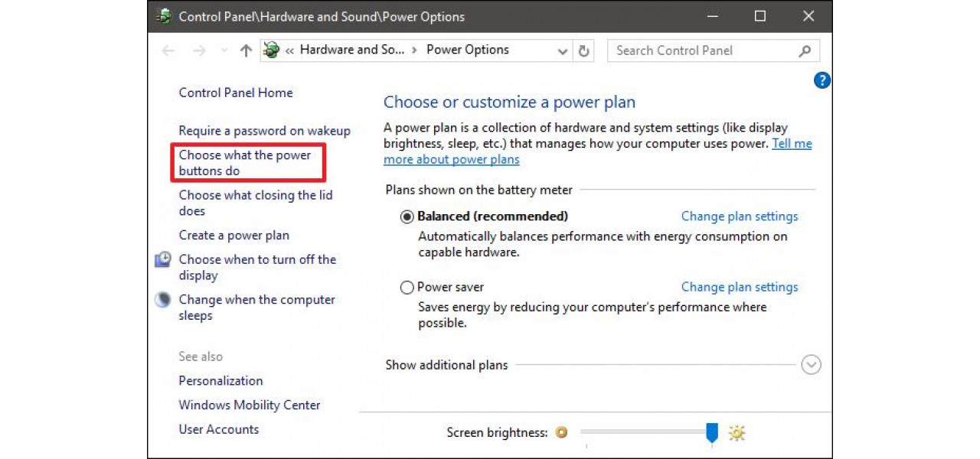The height and width of the screenshot is (459, 980).
Task: Open Require a password on wakeup
Action: pos(264,131)
